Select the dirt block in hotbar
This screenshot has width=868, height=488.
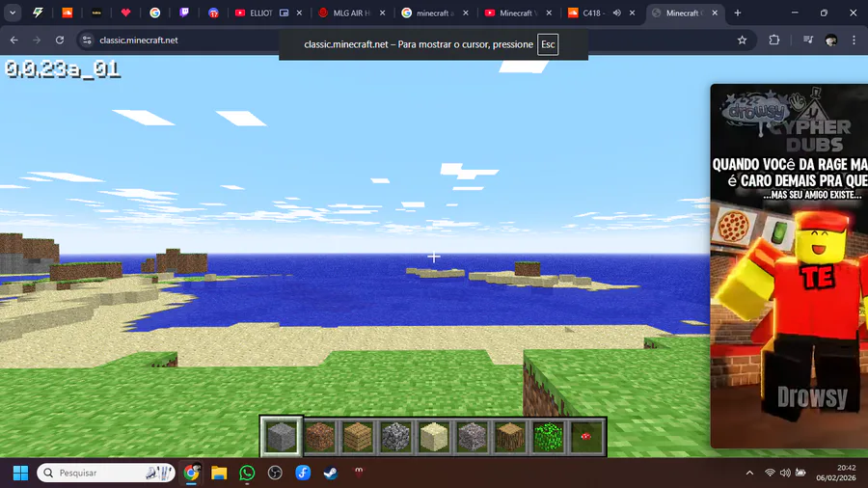coord(320,436)
